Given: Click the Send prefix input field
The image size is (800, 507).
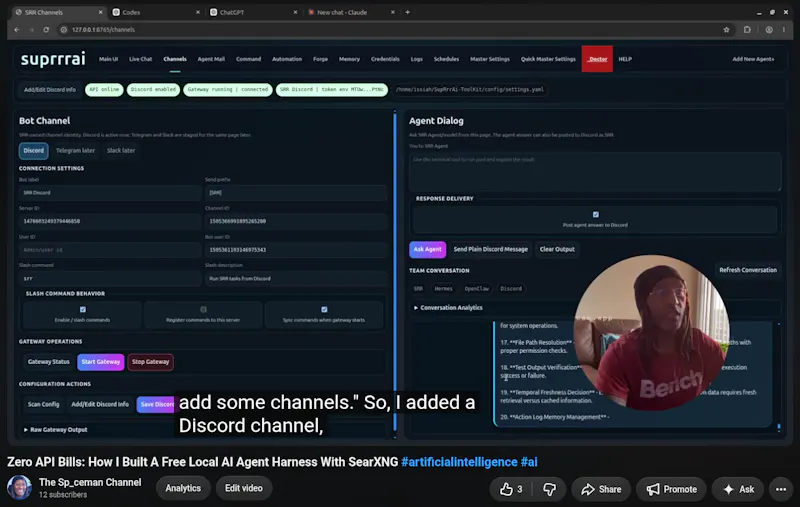Looking at the screenshot, I should tap(295, 193).
